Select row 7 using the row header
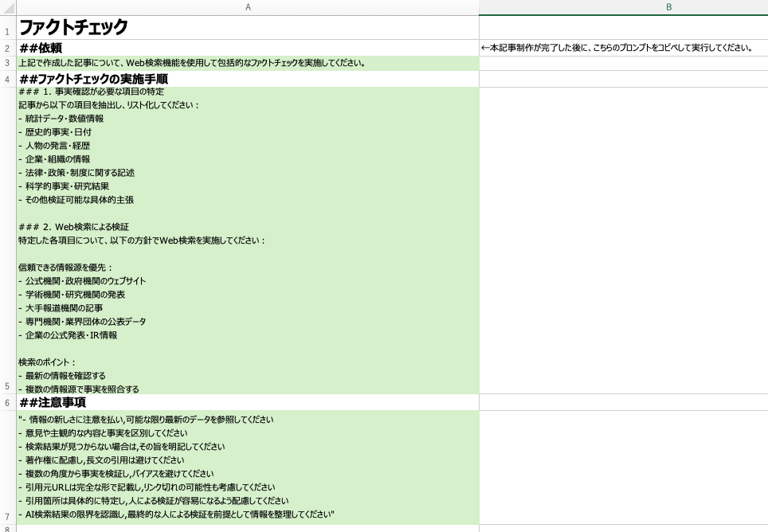The height and width of the screenshot is (532, 768). [6, 514]
